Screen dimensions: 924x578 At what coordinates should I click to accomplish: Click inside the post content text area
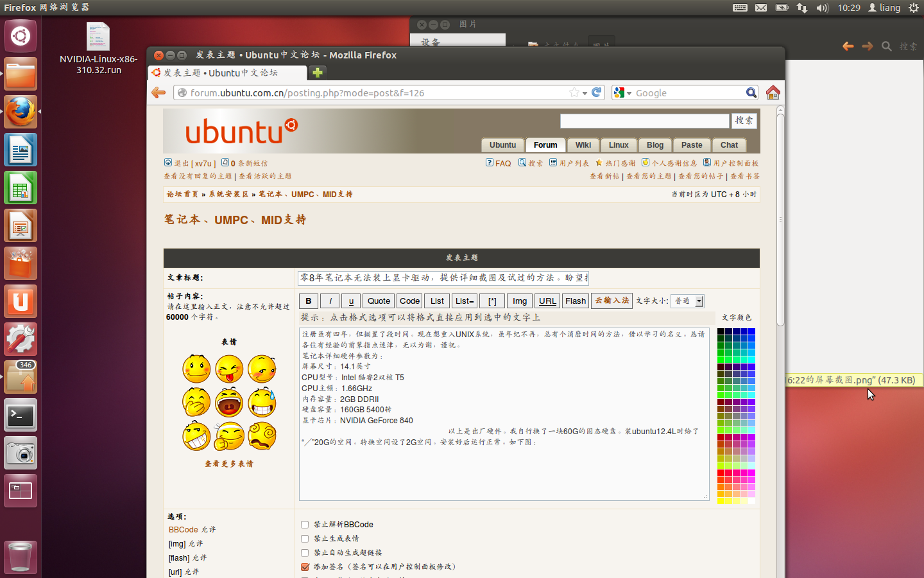coord(504,414)
